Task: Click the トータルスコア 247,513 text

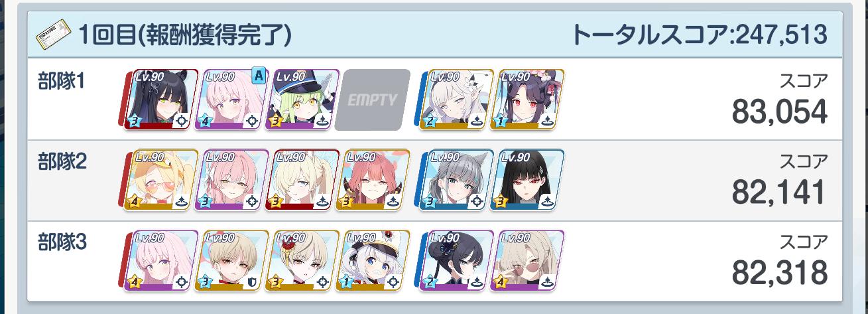Action: (x=699, y=34)
